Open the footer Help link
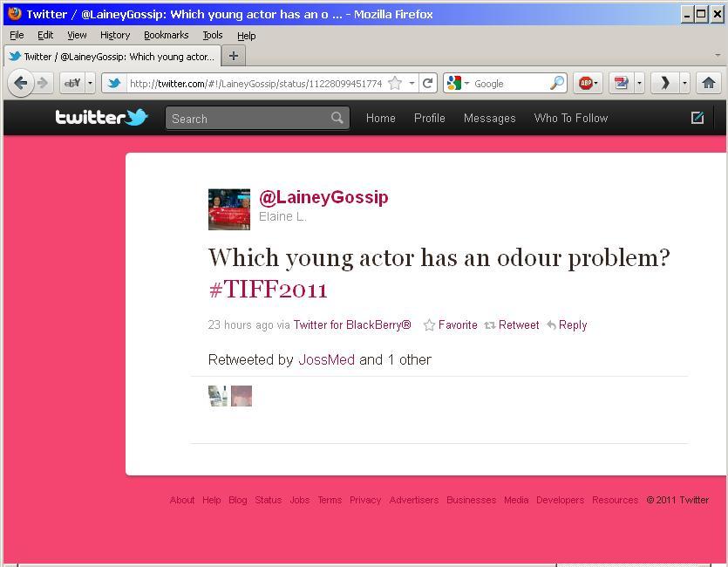Viewport: 728px width, 567px height. [212, 500]
